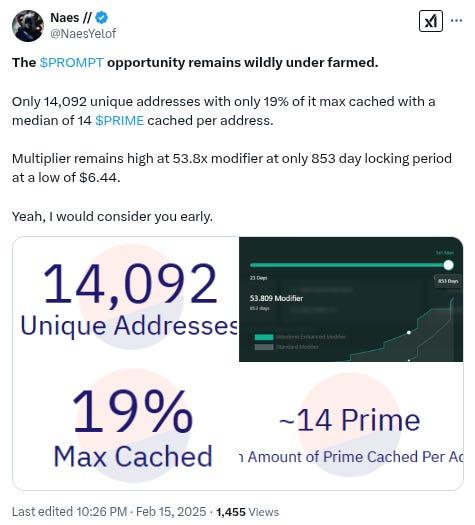Click the 1,455 Views count
Viewport: 475px width, 525px height.
click(x=247, y=512)
